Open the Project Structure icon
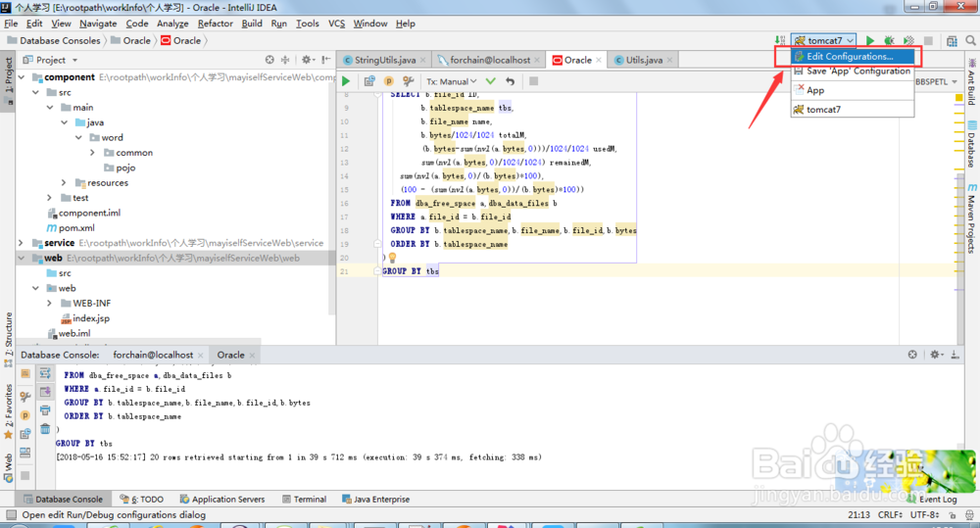980x528 pixels. [x=952, y=40]
